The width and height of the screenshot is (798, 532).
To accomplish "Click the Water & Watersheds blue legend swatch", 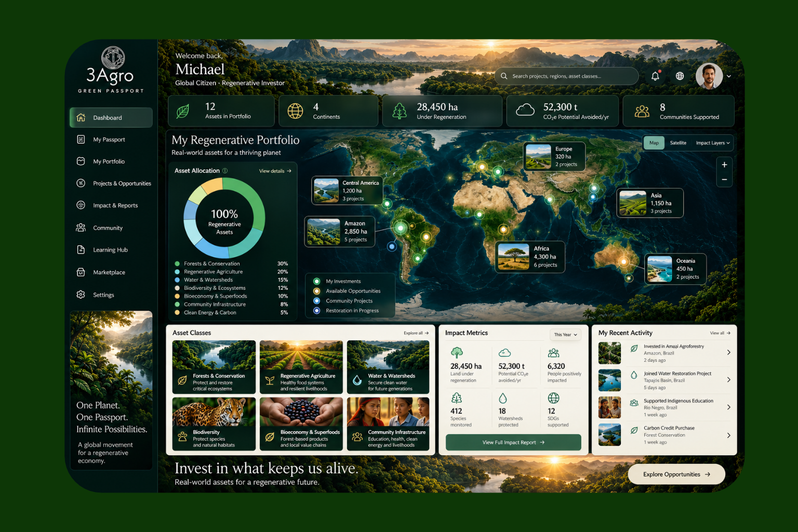I will click(177, 280).
